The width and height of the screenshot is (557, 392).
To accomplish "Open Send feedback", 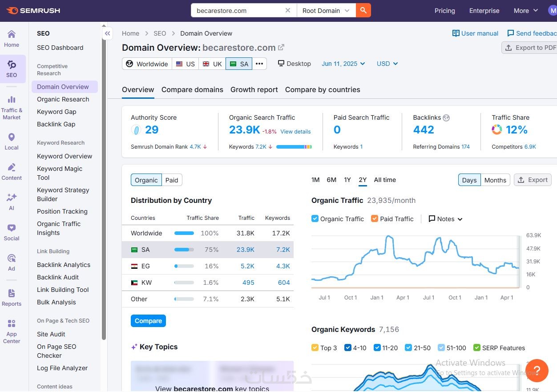I will (532, 33).
